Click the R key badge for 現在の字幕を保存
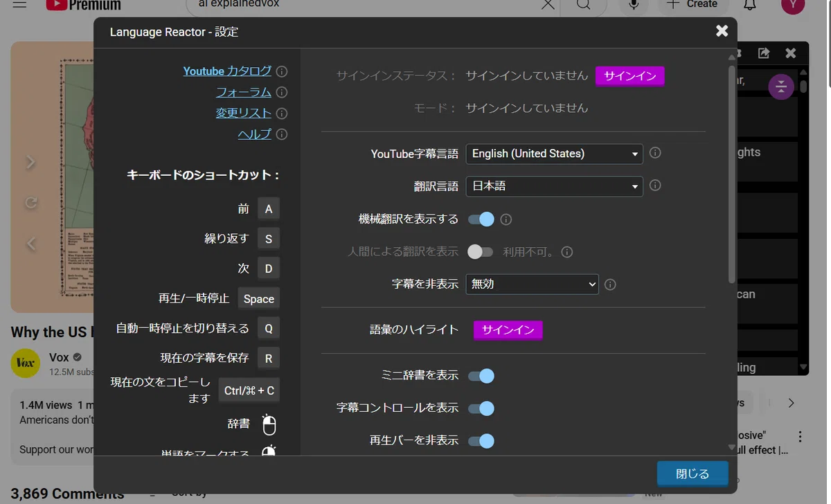This screenshot has height=504, width=831. (269, 359)
